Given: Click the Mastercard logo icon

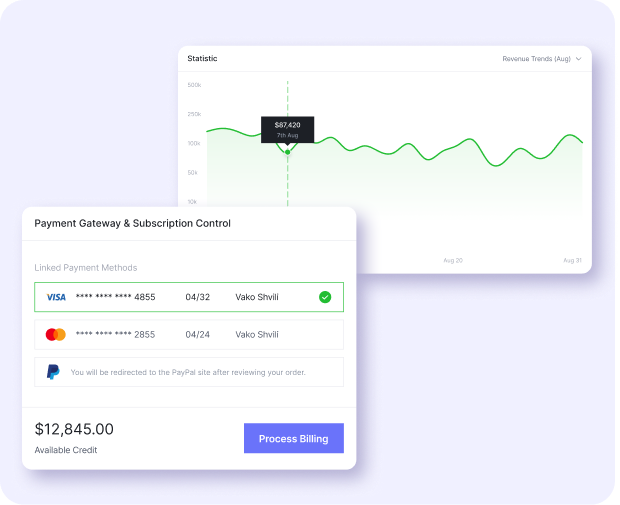Looking at the screenshot, I should coord(56,334).
